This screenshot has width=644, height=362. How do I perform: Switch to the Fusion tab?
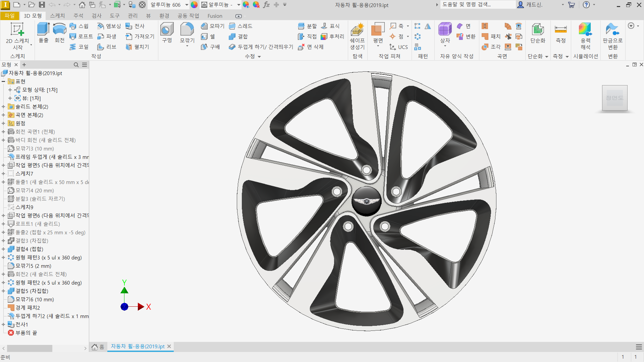(x=215, y=16)
